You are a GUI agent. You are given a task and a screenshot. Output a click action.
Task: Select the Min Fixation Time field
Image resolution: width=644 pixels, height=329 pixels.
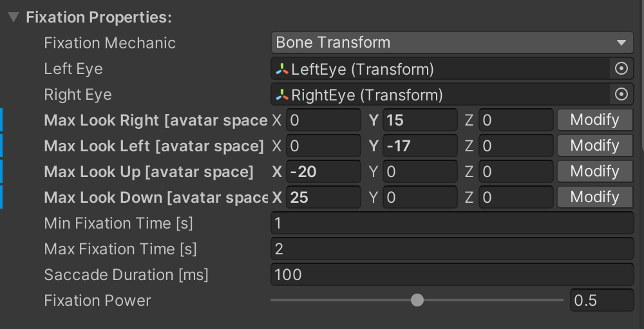(452, 223)
